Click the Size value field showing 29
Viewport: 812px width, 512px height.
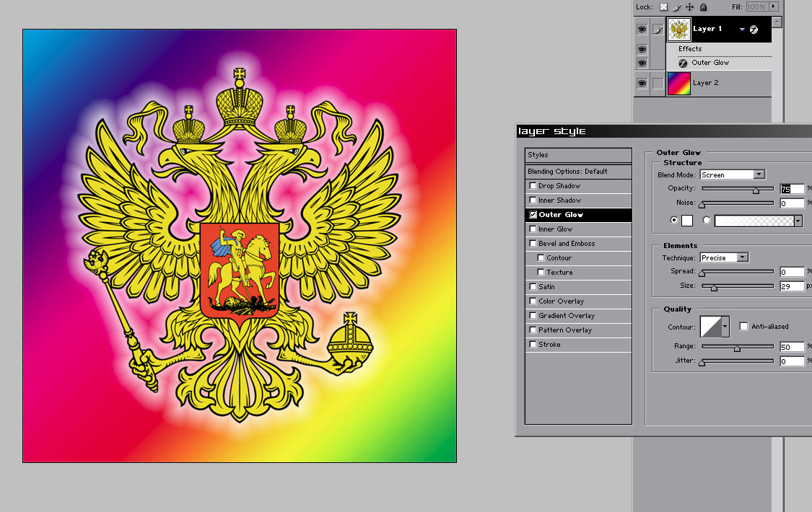pyautogui.click(x=792, y=286)
